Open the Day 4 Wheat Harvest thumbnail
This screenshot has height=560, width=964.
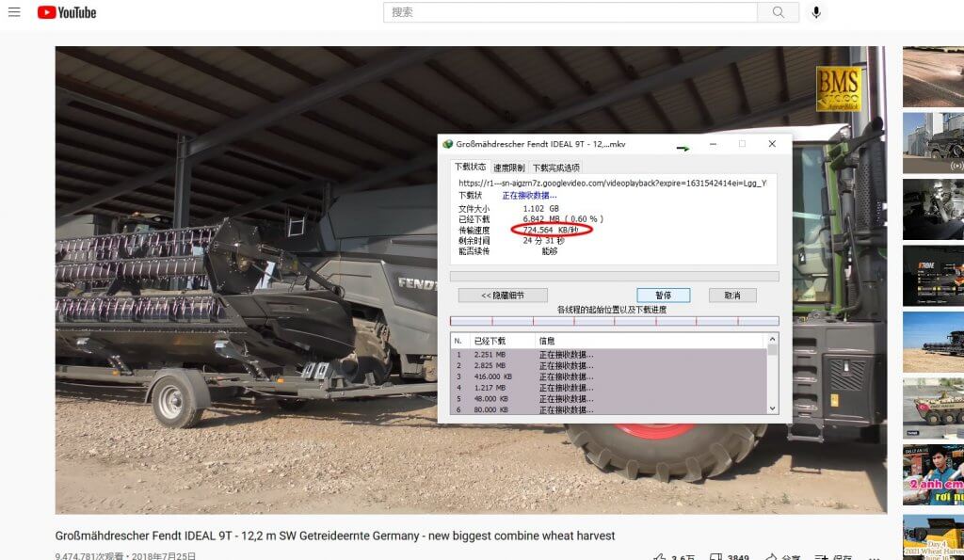[933, 537]
